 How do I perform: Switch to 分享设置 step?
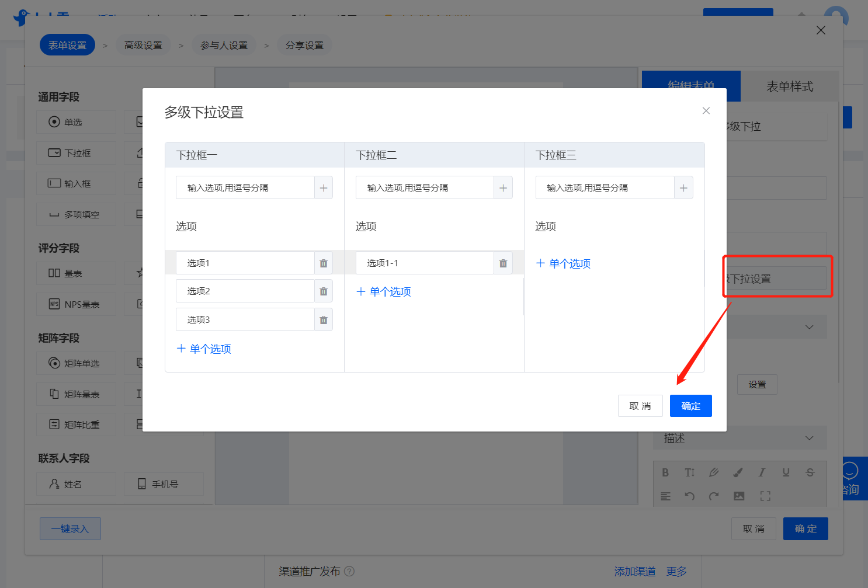pyautogui.click(x=304, y=45)
